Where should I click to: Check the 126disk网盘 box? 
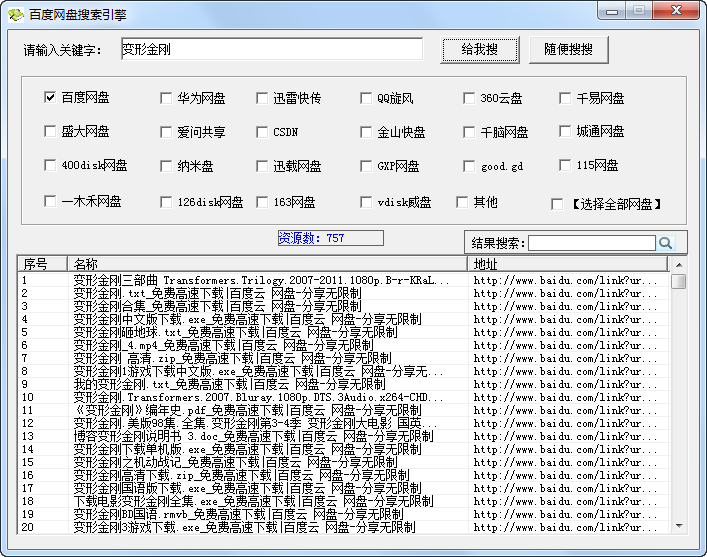[166, 202]
